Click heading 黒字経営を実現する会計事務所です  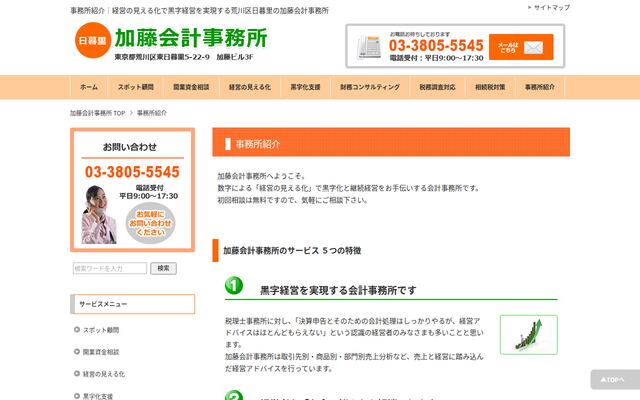click(338, 290)
